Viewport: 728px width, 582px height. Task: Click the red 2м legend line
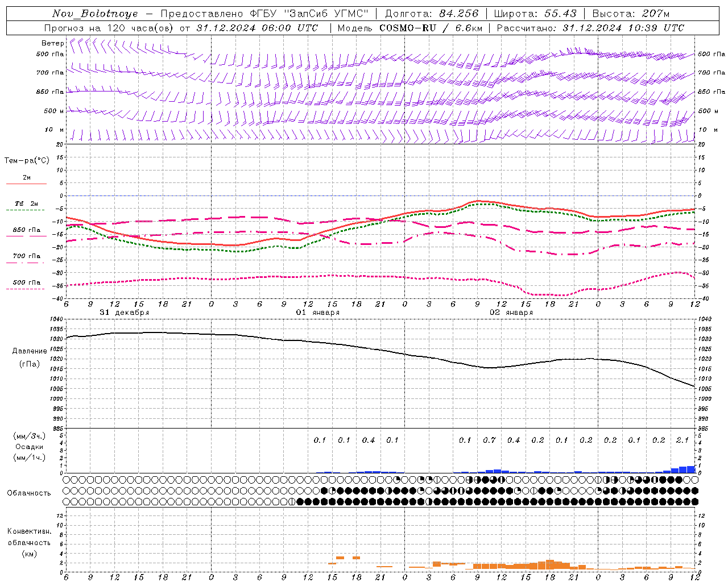27,184
